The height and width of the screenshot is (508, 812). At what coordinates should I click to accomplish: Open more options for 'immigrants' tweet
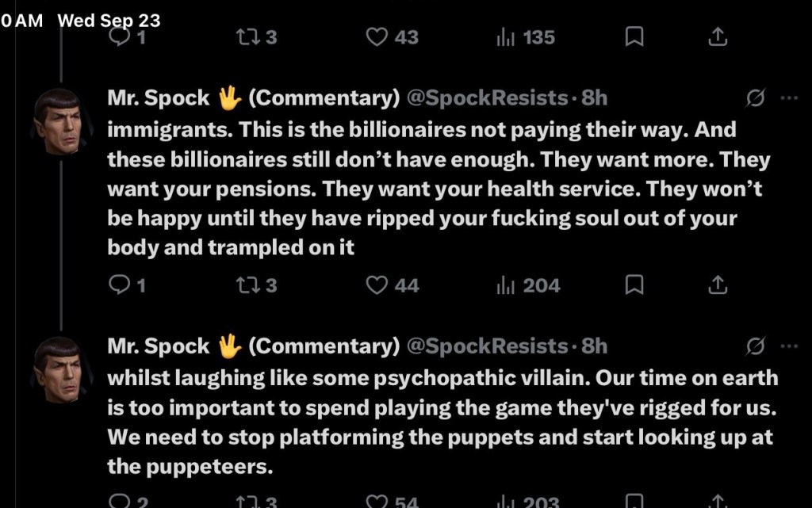tap(789, 97)
